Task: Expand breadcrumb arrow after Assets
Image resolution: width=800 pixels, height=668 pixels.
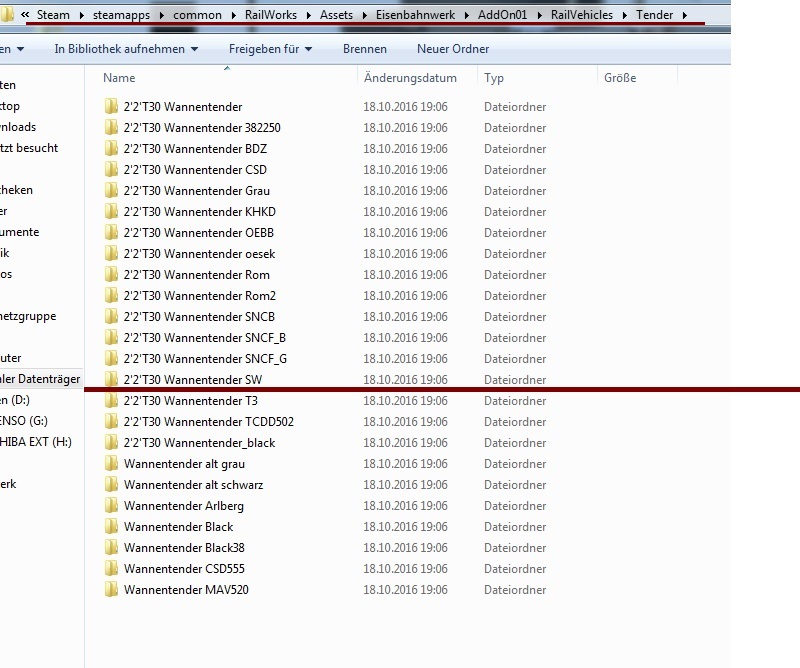Action: 365,15
